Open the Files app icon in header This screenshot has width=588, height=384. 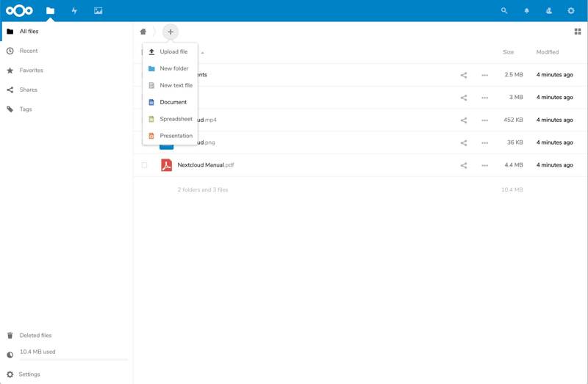(50, 10)
